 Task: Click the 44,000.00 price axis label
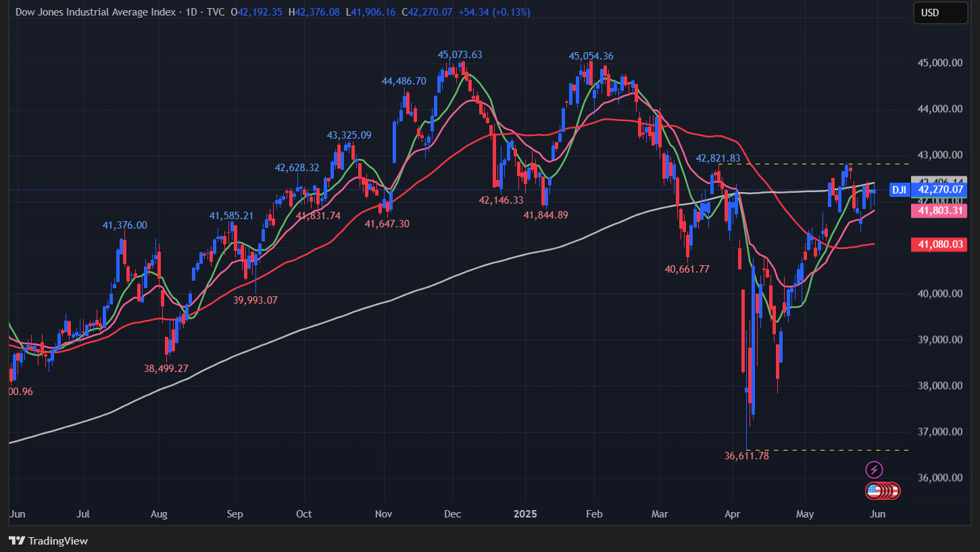939,109
